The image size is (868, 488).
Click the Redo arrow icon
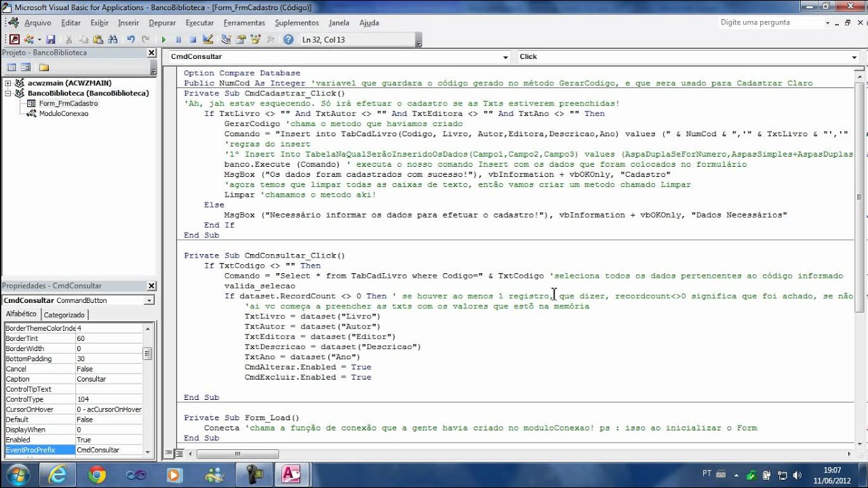pos(146,39)
